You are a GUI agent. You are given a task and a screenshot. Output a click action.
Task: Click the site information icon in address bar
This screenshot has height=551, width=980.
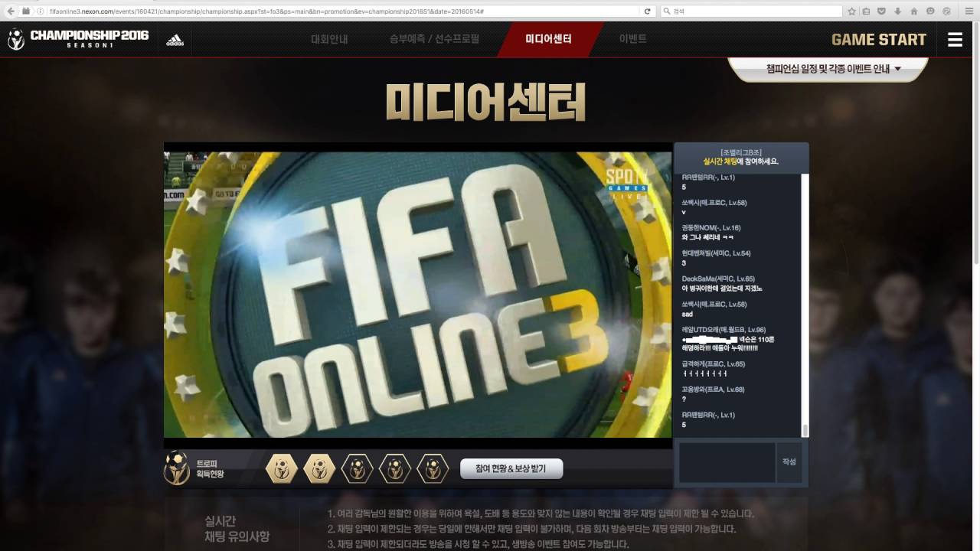(40, 11)
